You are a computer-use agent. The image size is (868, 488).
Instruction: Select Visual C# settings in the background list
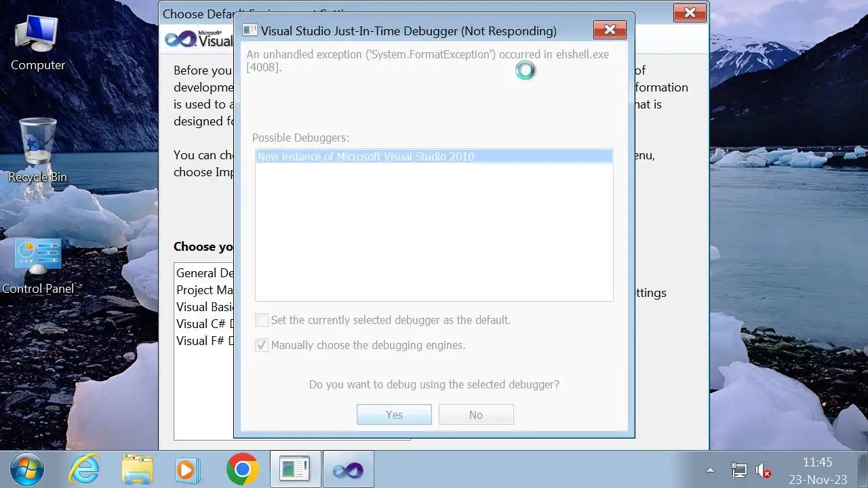click(x=205, y=324)
